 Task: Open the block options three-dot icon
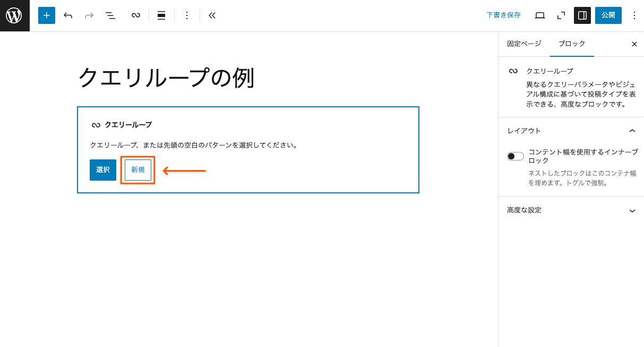click(187, 15)
